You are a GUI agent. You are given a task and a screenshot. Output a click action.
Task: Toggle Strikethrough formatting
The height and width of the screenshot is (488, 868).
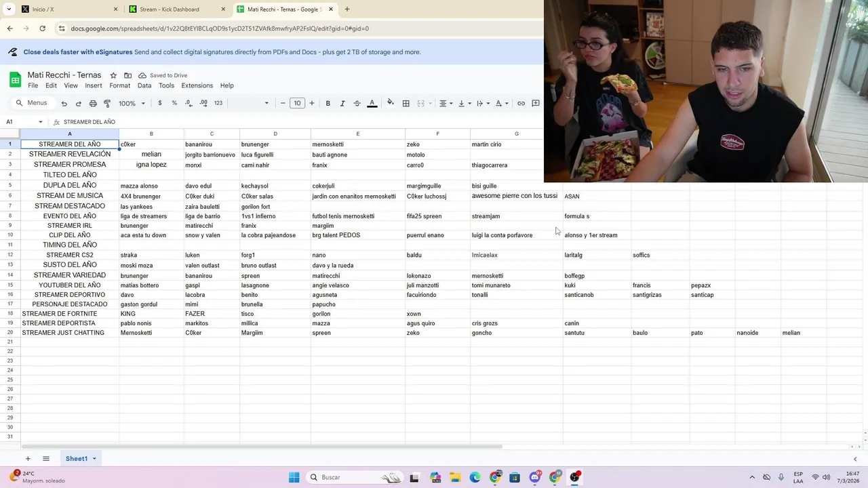357,103
